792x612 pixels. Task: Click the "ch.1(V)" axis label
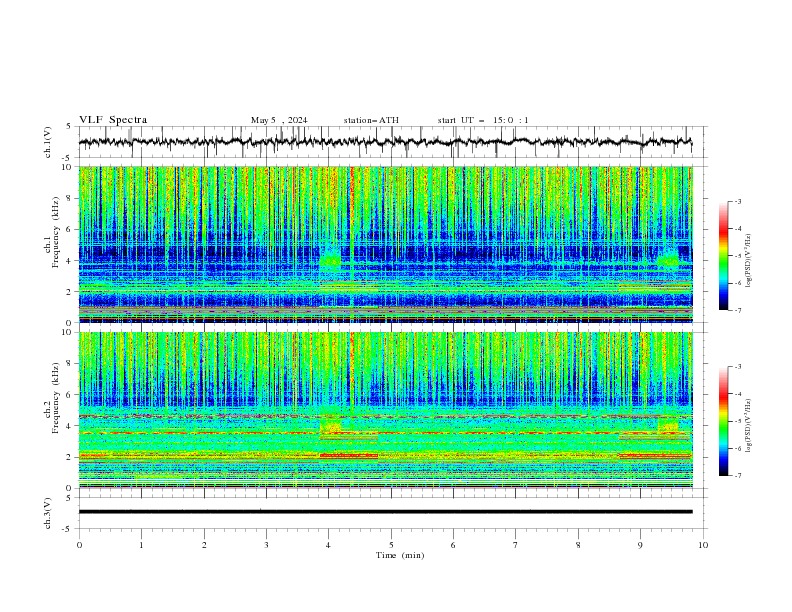(48, 142)
